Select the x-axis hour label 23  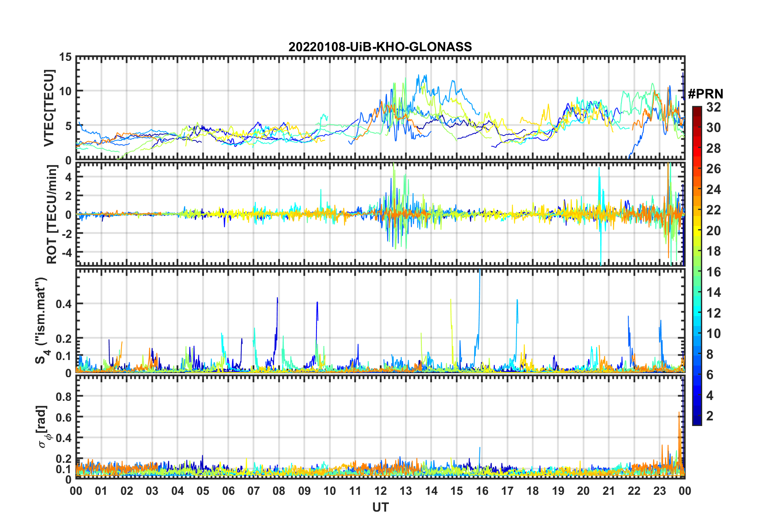coord(659,491)
